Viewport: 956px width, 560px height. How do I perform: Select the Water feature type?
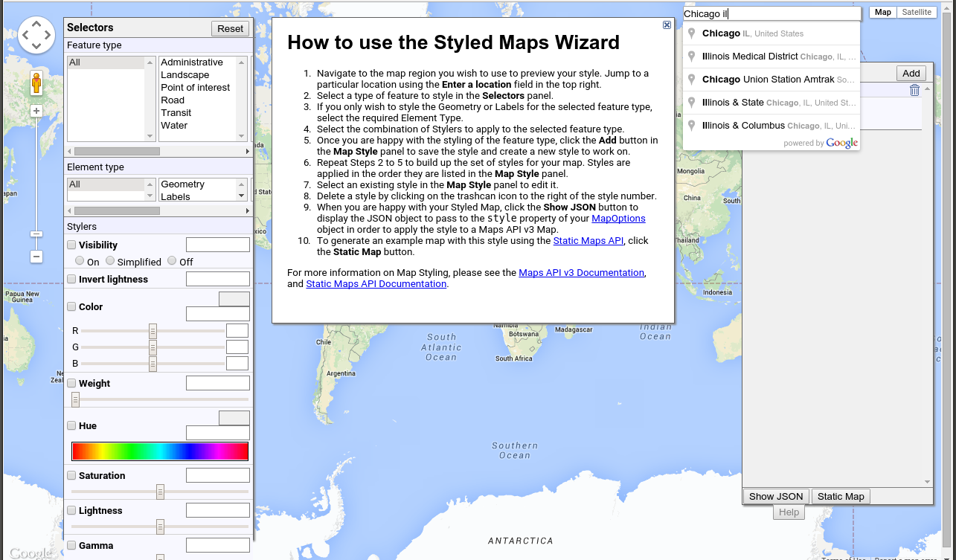click(198, 126)
